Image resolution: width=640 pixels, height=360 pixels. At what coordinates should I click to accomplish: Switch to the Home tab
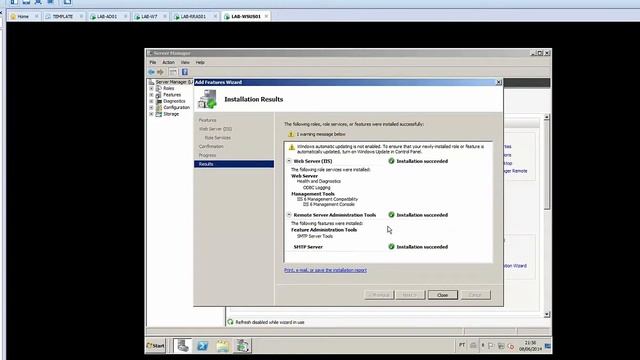pos(23,16)
